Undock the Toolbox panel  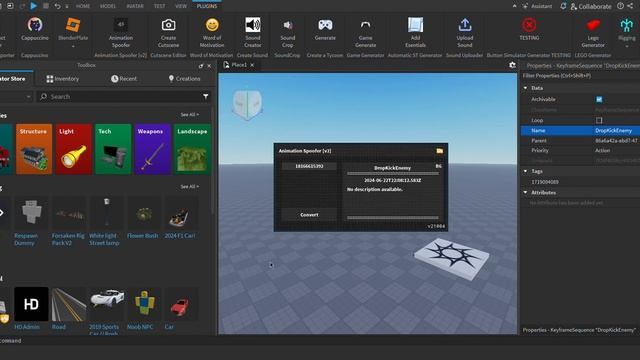click(200, 65)
